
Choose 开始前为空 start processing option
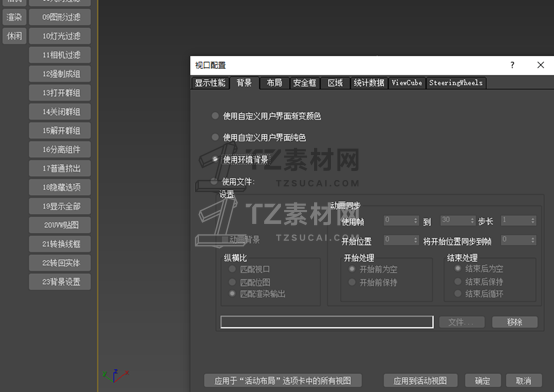click(x=352, y=269)
